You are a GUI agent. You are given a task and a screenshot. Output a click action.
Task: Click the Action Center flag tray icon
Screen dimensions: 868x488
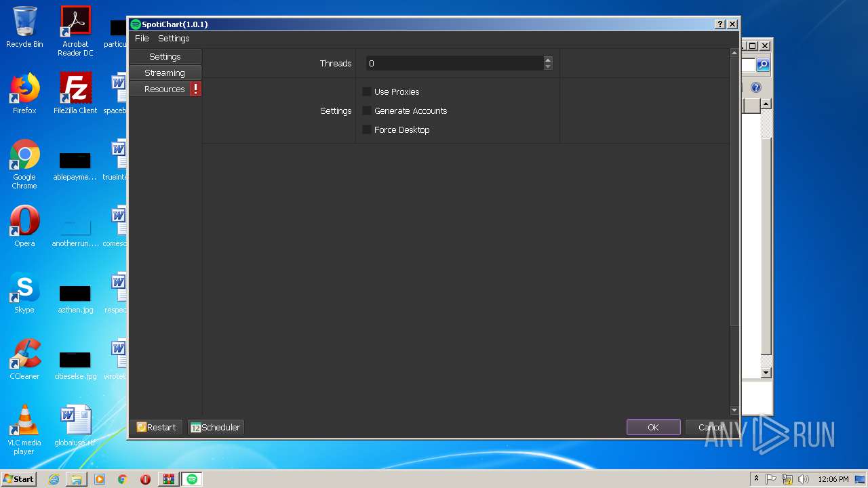click(771, 479)
